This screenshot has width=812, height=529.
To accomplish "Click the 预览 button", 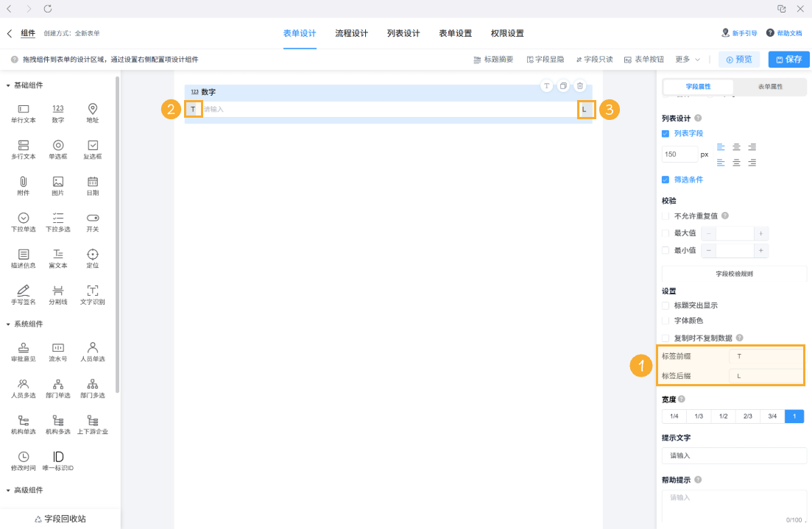I will click(x=739, y=60).
